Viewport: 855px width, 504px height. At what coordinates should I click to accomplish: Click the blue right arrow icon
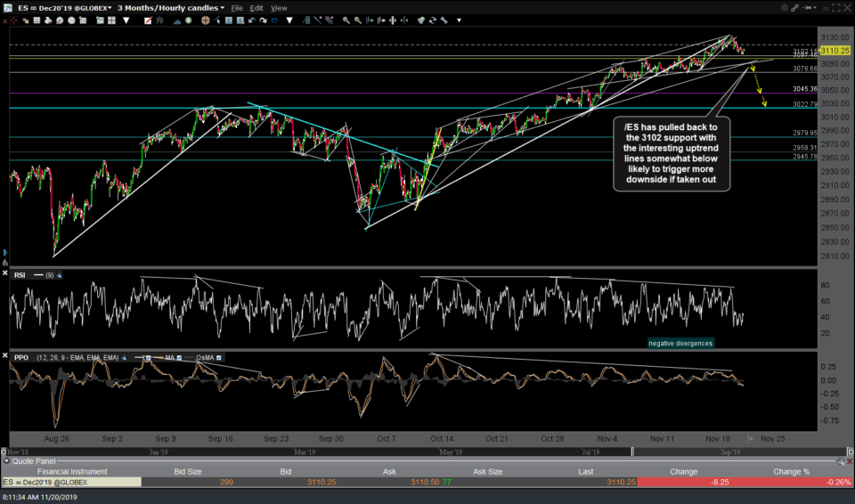(274, 20)
